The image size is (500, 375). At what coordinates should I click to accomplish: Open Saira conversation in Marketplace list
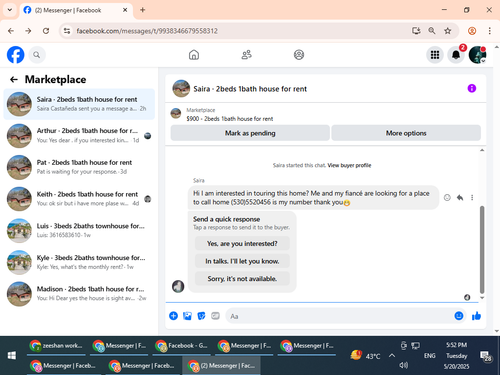click(79, 104)
